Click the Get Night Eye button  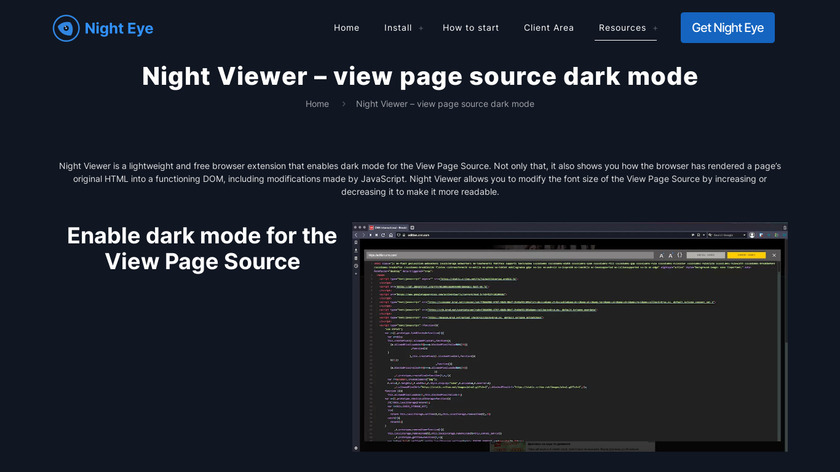(727, 28)
